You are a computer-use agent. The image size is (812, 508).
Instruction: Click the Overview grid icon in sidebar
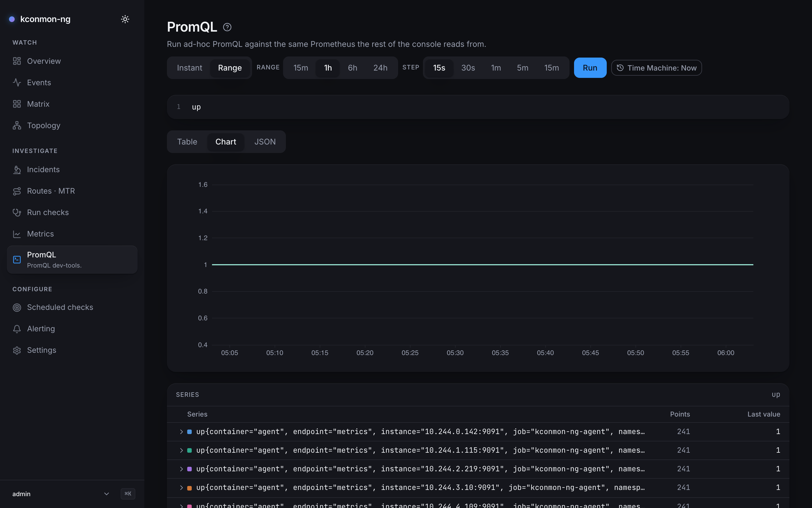coord(17,61)
